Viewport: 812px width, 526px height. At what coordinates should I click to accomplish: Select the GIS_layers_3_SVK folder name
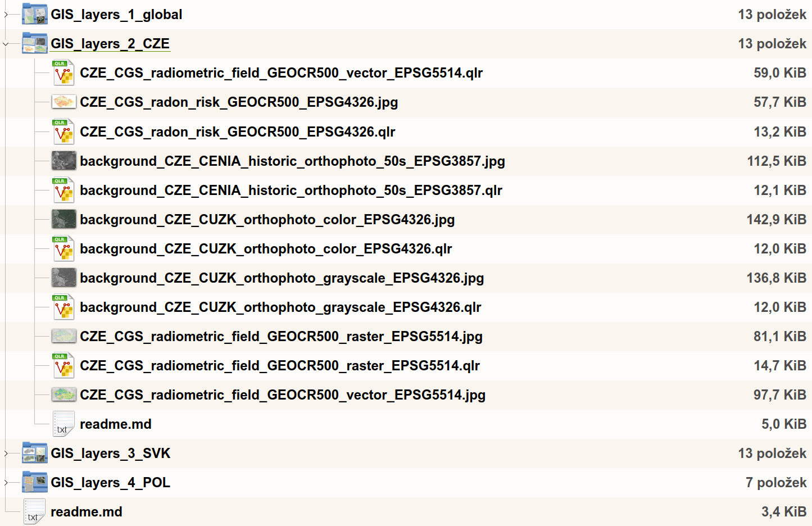click(110, 454)
